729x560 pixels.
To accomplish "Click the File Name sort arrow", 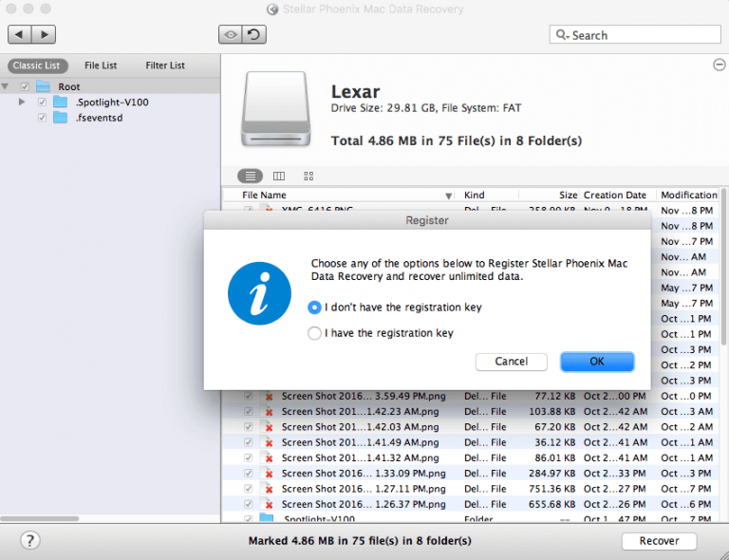I will (x=448, y=196).
